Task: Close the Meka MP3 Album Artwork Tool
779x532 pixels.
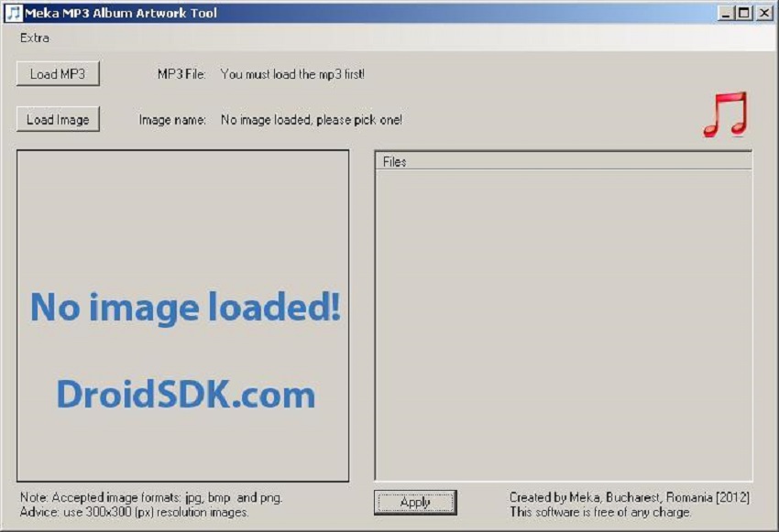Action: [x=764, y=13]
